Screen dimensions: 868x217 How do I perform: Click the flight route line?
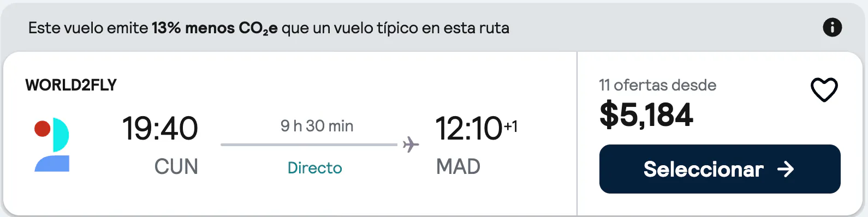(309, 144)
